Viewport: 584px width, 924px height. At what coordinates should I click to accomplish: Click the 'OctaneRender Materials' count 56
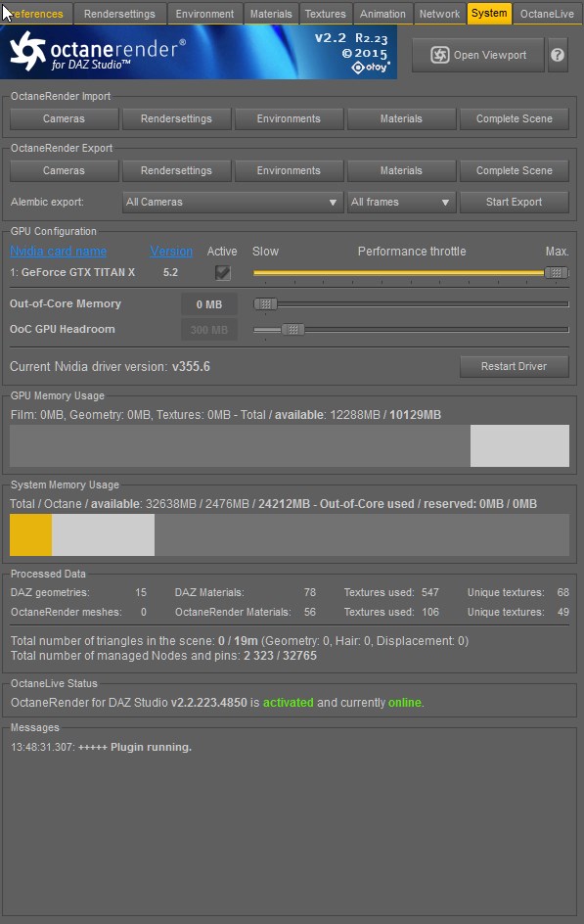pyautogui.click(x=310, y=612)
